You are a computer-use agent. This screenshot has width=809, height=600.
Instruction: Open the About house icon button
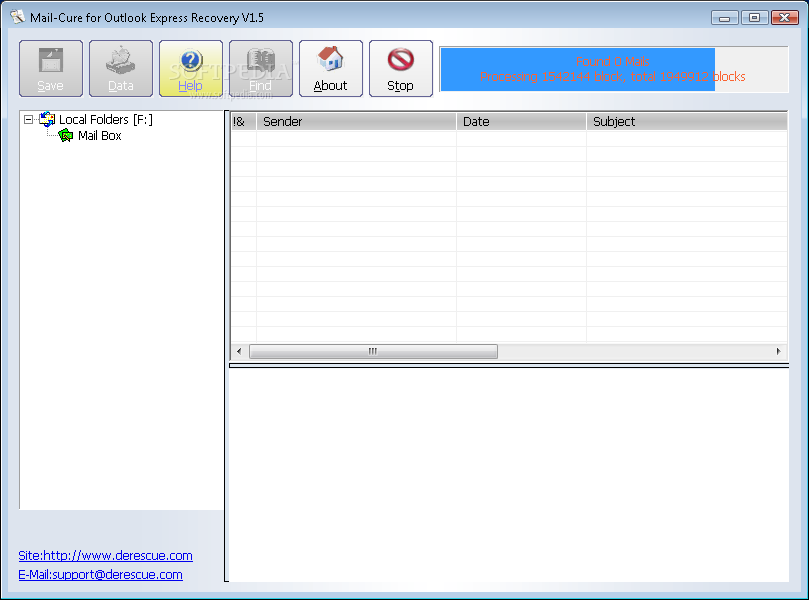(x=331, y=69)
